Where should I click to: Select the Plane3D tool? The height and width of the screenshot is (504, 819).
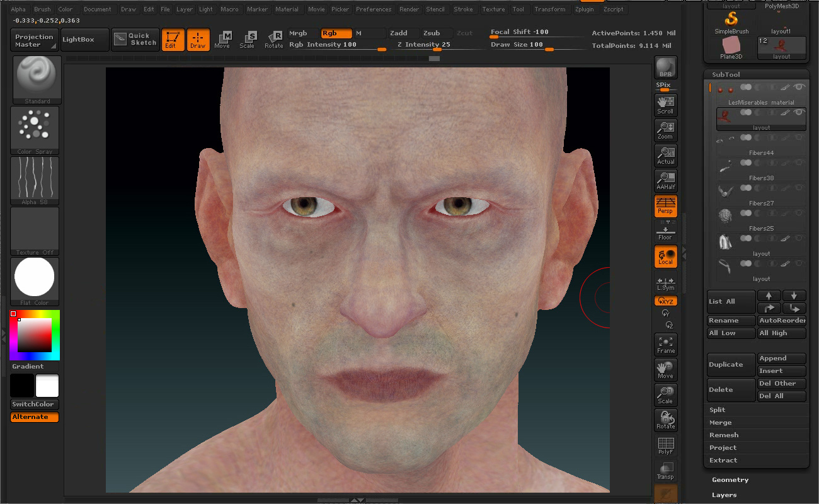731,48
